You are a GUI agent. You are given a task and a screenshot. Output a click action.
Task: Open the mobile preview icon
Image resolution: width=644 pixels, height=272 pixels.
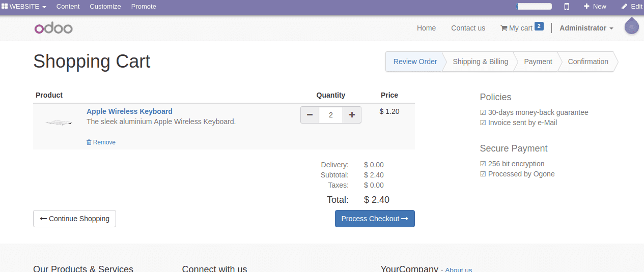pyautogui.click(x=567, y=7)
